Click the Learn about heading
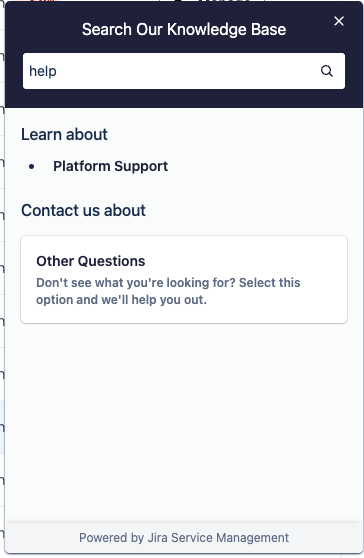Image resolution: width=364 pixels, height=558 pixels. [64, 134]
